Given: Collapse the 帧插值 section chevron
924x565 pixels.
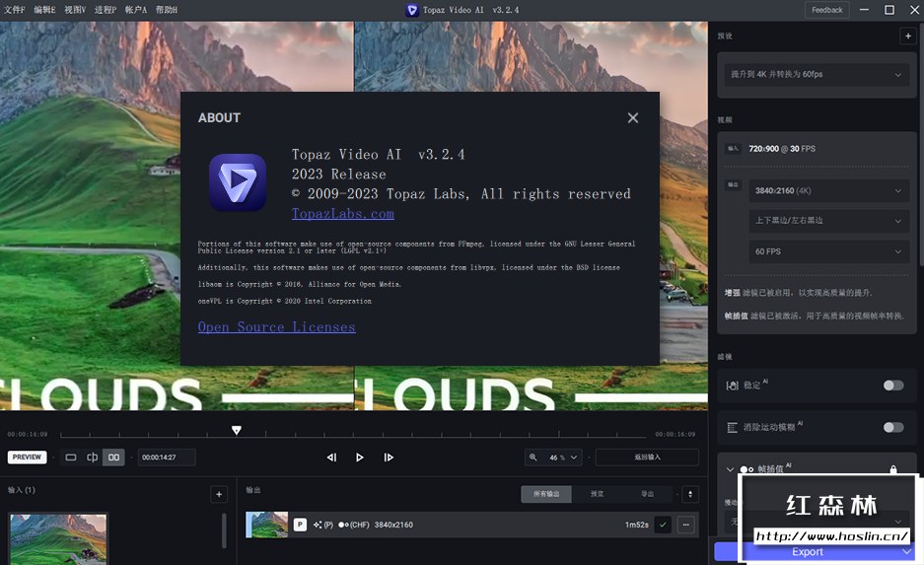Looking at the screenshot, I should click(x=730, y=469).
